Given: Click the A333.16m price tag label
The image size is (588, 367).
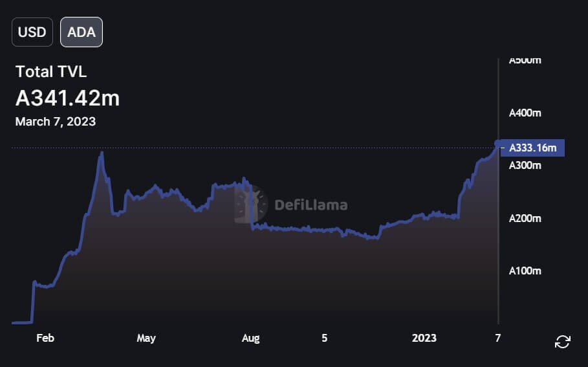Looking at the screenshot, I should coord(533,148).
